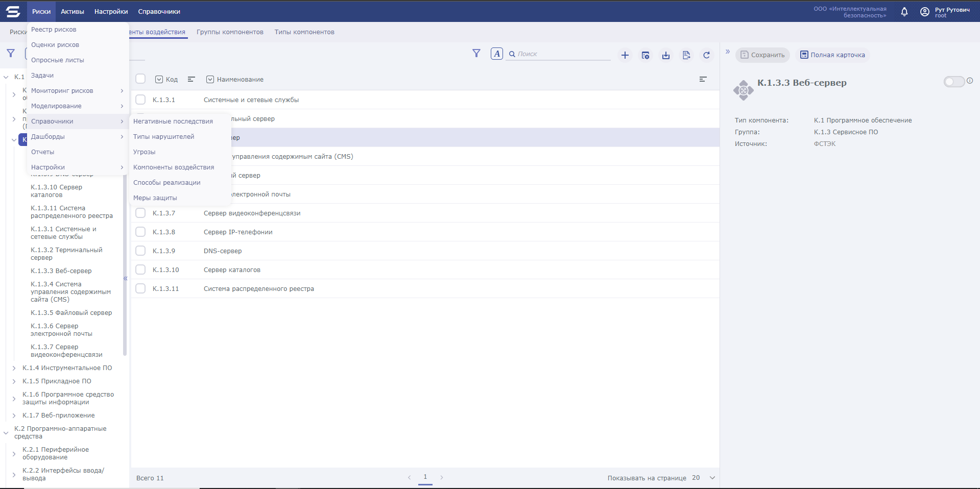Click the info icon next to the toggle
The image size is (980, 489).
970,81
